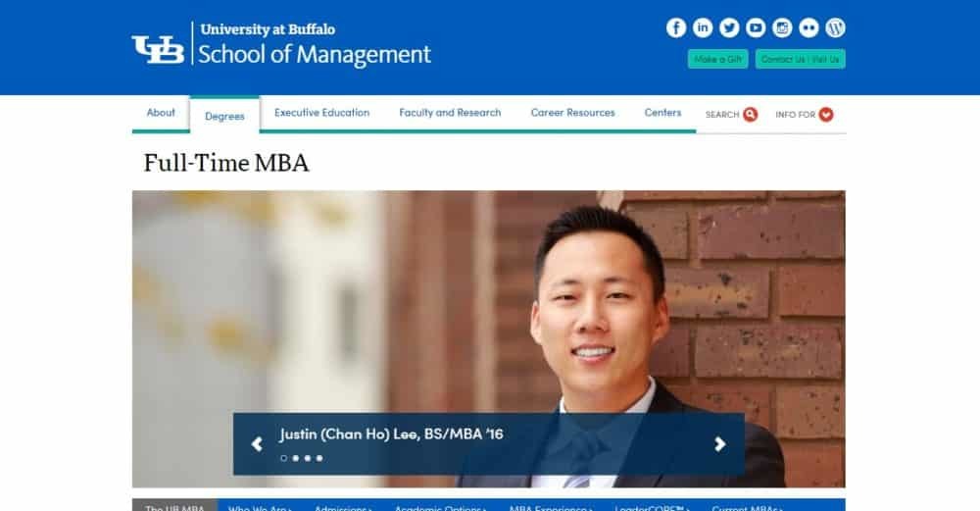Select the fourth slide indicator dot
Viewport: 980px width, 511px height.
pos(319,458)
